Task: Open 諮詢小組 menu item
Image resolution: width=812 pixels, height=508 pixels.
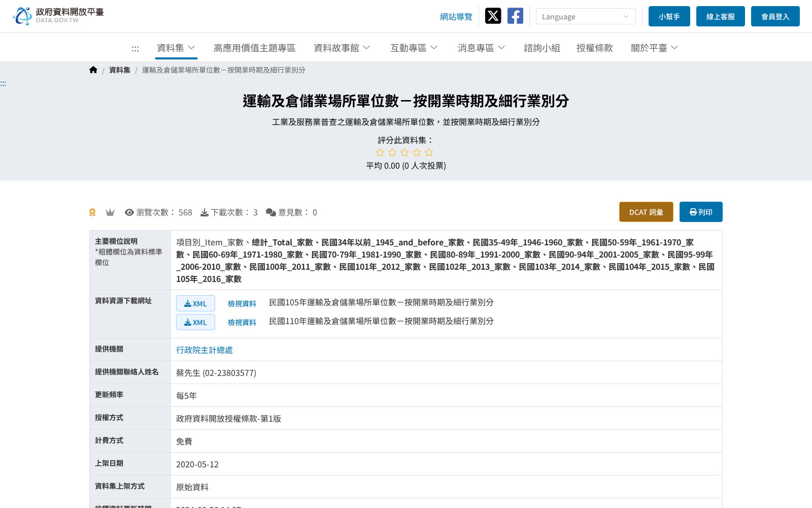Action: pos(542,48)
